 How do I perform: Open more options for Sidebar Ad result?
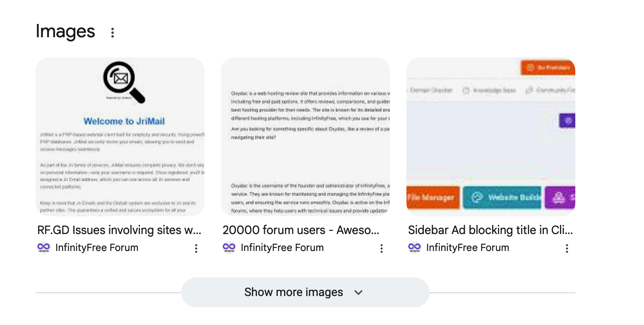[567, 248]
